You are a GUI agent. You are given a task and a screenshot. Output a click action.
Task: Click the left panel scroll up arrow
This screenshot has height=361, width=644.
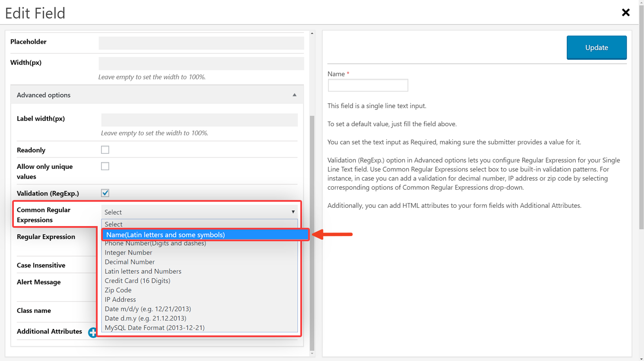pyautogui.click(x=312, y=33)
